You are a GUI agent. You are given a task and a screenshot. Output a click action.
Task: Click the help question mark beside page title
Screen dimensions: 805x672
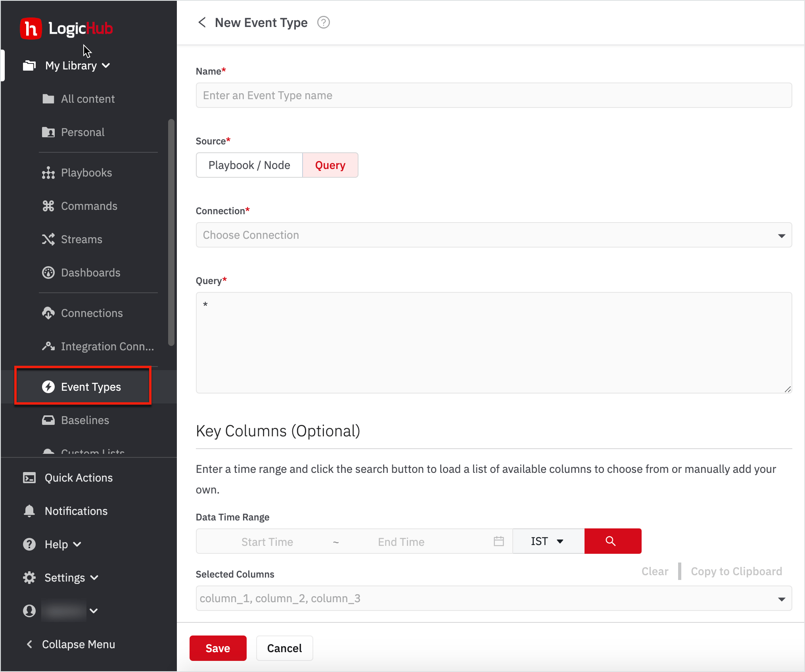coord(323,23)
